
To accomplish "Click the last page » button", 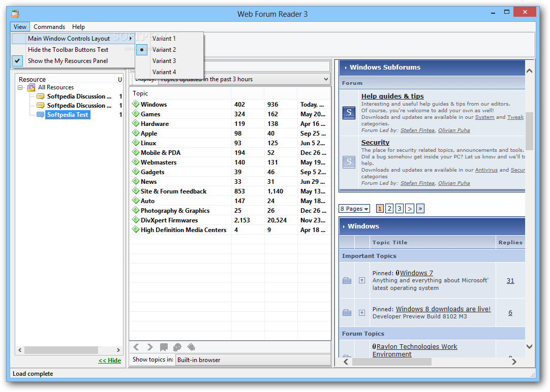I will [x=420, y=208].
